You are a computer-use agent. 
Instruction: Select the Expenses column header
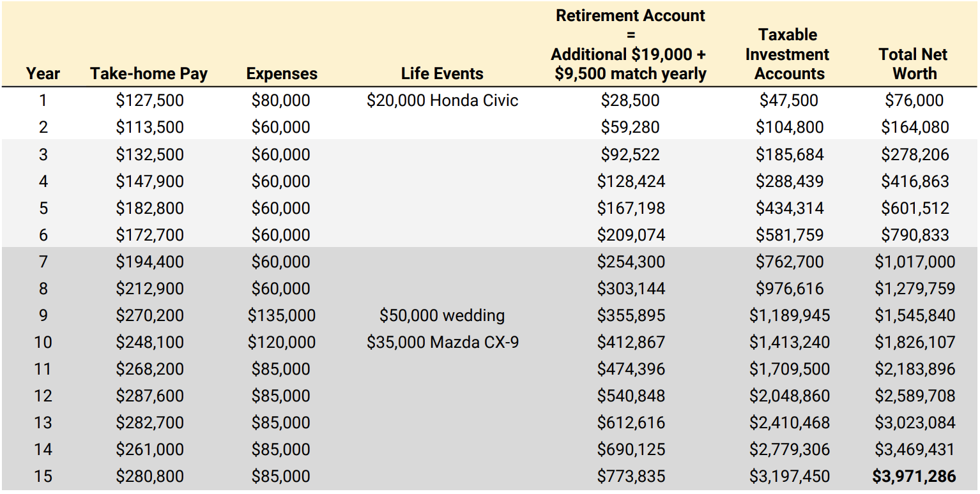(x=282, y=73)
